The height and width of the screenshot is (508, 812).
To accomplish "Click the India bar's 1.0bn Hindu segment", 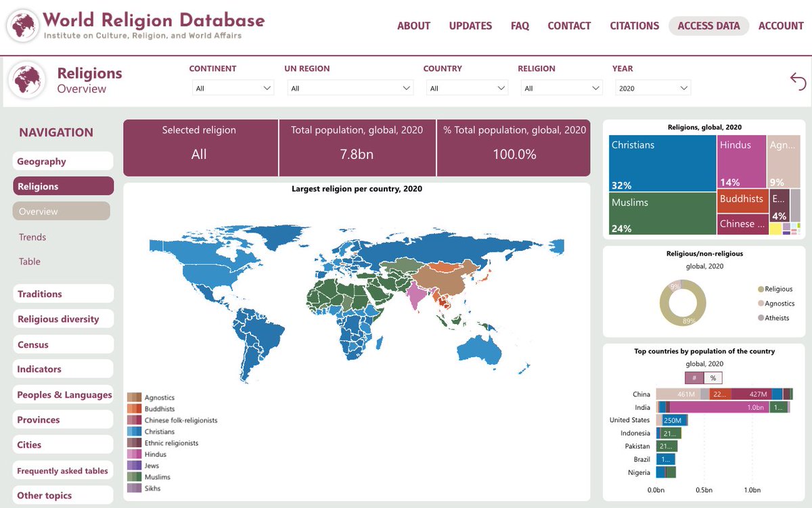I will coord(720,407).
